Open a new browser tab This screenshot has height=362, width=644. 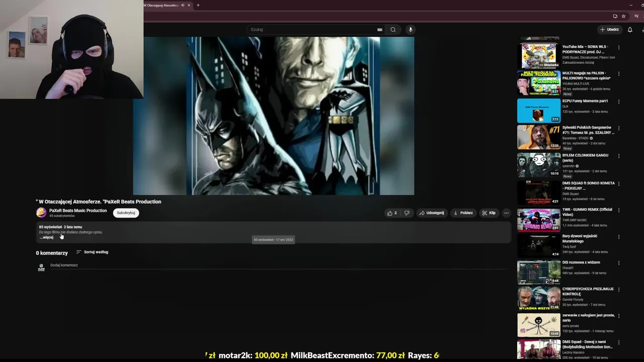coord(198,5)
